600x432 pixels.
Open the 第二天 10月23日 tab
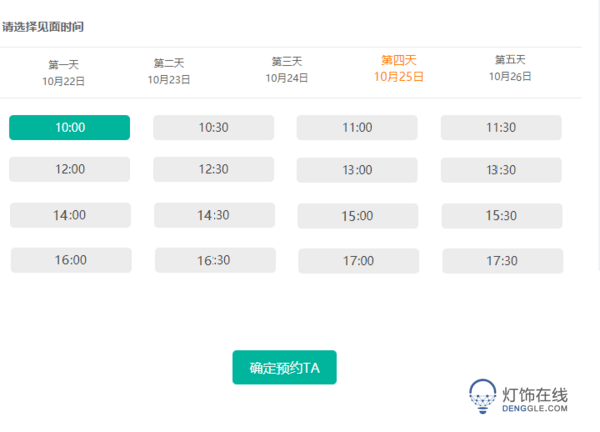click(169, 71)
